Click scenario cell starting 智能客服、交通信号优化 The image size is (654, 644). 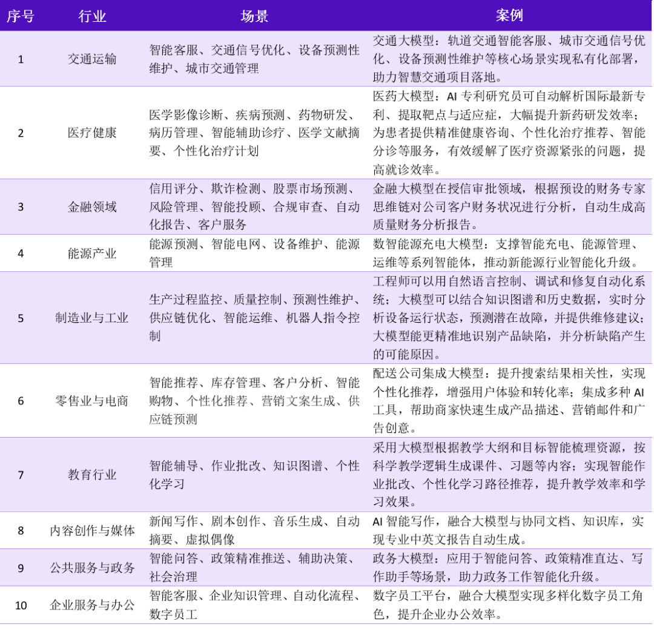254,59
